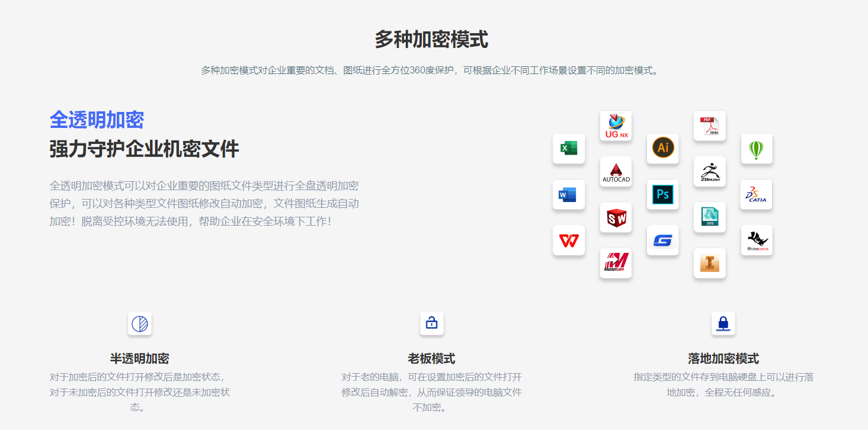Click the Microsoft Word icon
Viewport: 868px width, 430px height.
point(568,194)
